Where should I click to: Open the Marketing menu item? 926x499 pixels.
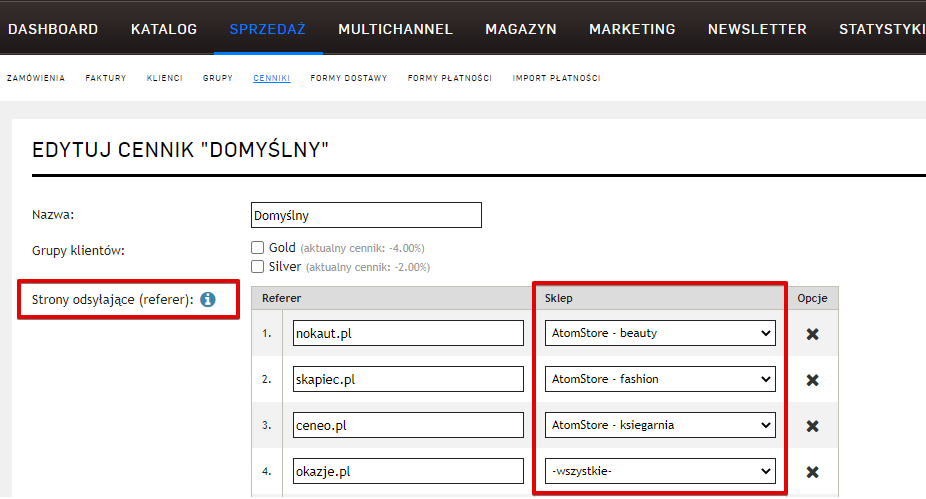point(632,29)
